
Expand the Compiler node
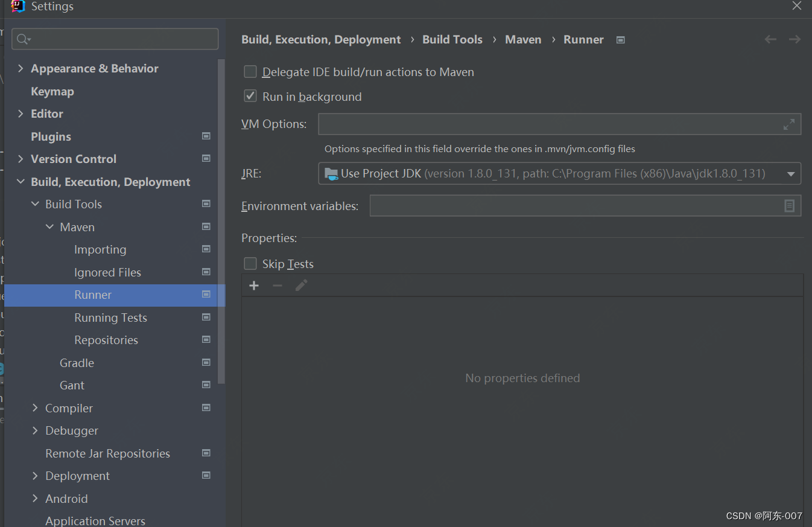point(35,408)
